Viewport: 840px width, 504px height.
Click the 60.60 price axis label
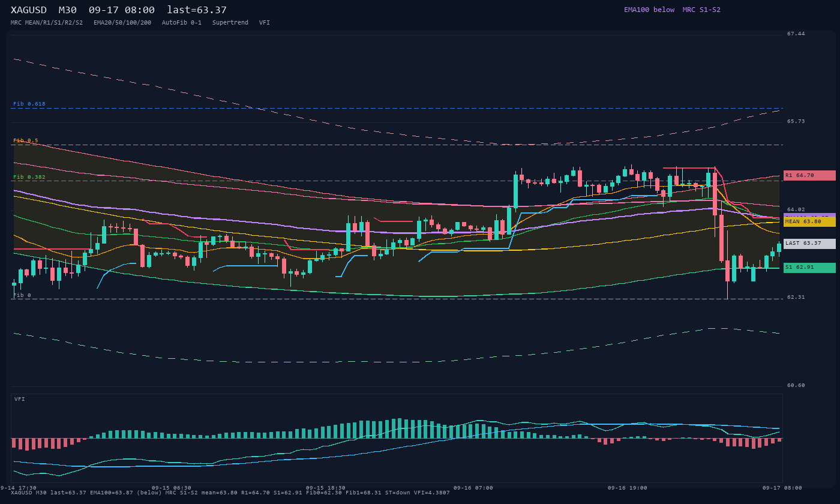point(796,385)
